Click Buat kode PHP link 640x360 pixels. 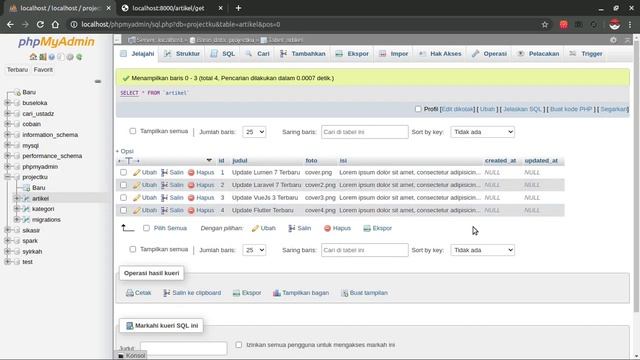[571, 109]
